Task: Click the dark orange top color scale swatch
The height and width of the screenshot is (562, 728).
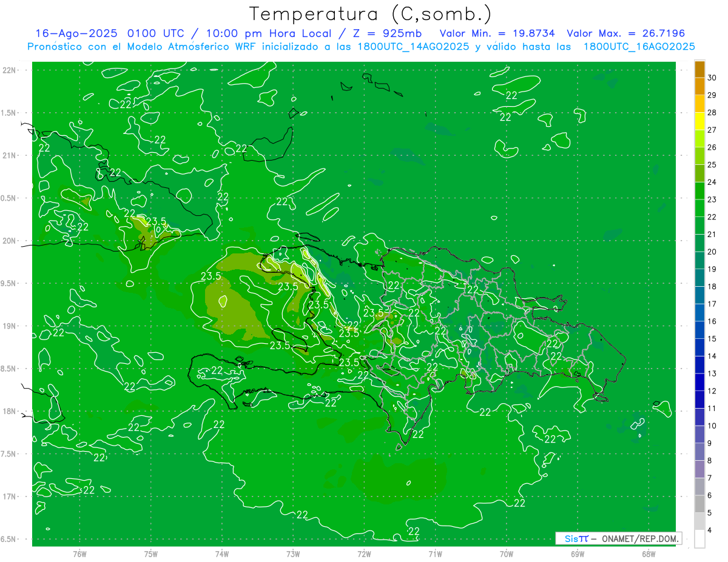Action: click(699, 69)
